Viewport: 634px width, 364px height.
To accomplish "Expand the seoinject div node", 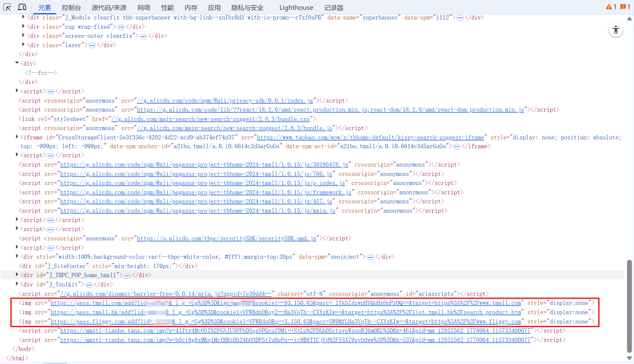I will pos(17,256).
